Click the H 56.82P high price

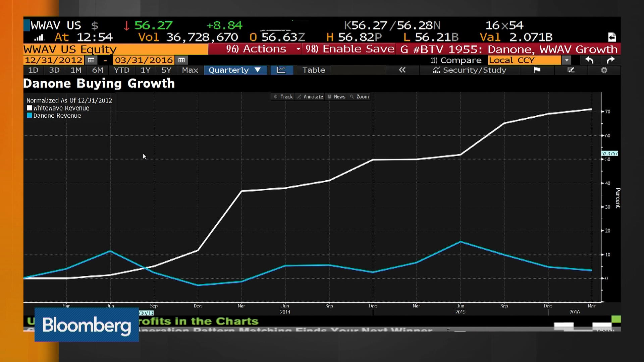[x=354, y=37]
